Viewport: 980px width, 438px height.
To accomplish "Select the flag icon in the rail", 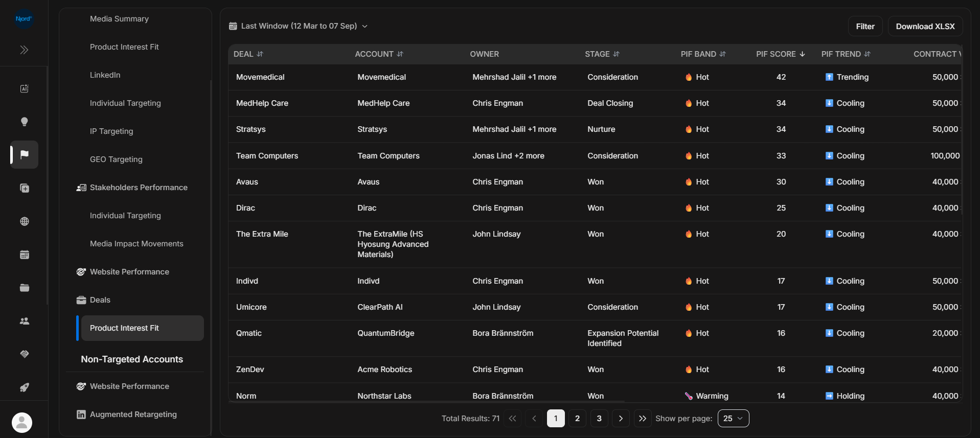I will [x=24, y=154].
